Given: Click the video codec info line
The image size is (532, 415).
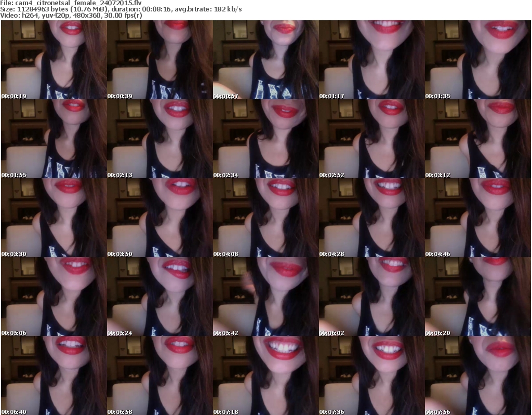Looking at the screenshot, I should click(x=72, y=16).
